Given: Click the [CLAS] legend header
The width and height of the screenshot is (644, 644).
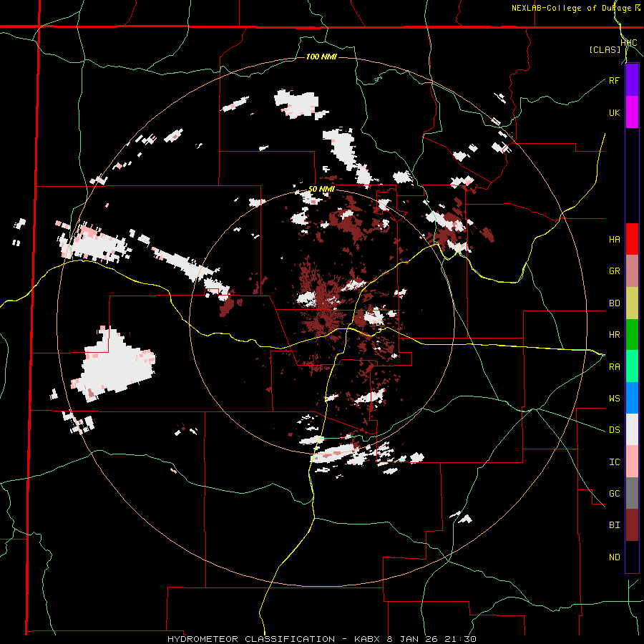Looking at the screenshot, I should click(x=605, y=50).
